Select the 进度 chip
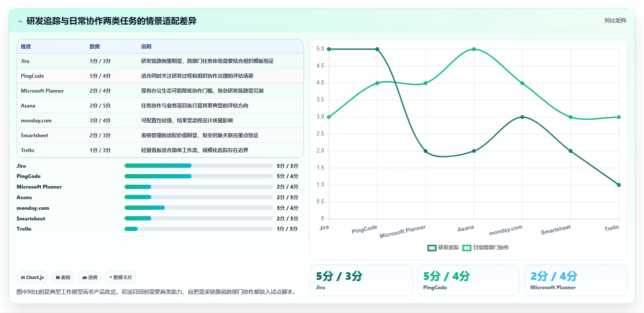Image resolution: width=644 pixels, height=313 pixels. (90, 277)
